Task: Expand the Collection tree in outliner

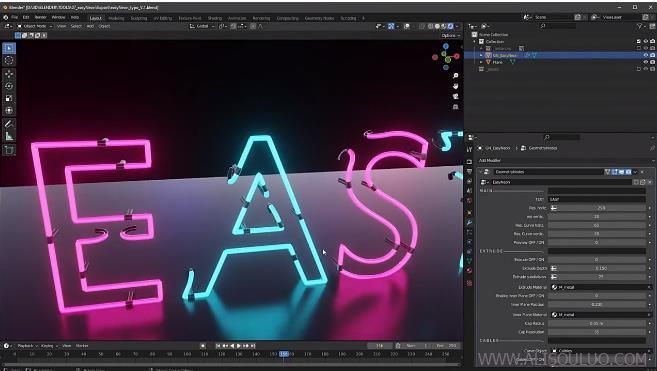Action: tap(475, 42)
